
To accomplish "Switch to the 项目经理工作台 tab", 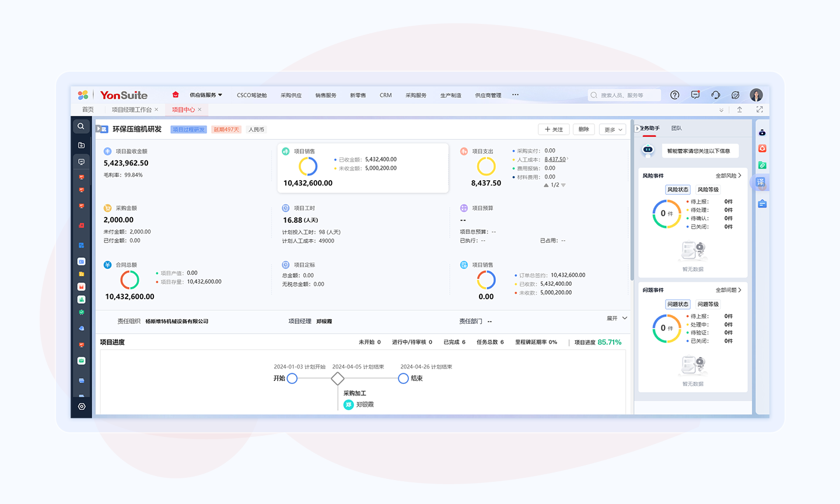I will tap(132, 110).
